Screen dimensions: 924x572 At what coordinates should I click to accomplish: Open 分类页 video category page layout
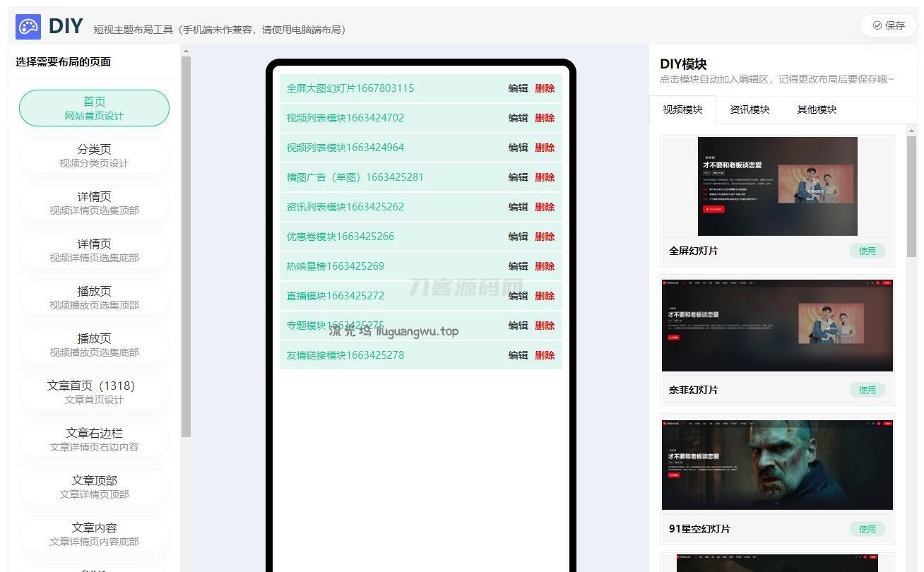(x=94, y=155)
